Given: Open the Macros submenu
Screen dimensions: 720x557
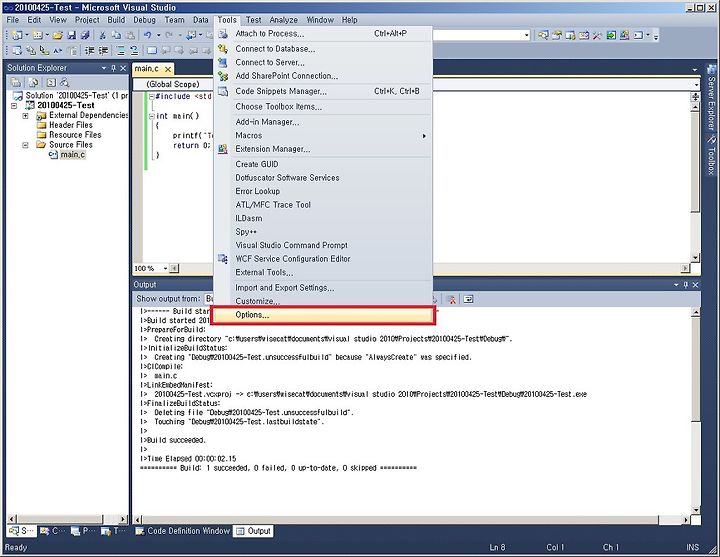Looking at the screenshot, I should 323,135.
